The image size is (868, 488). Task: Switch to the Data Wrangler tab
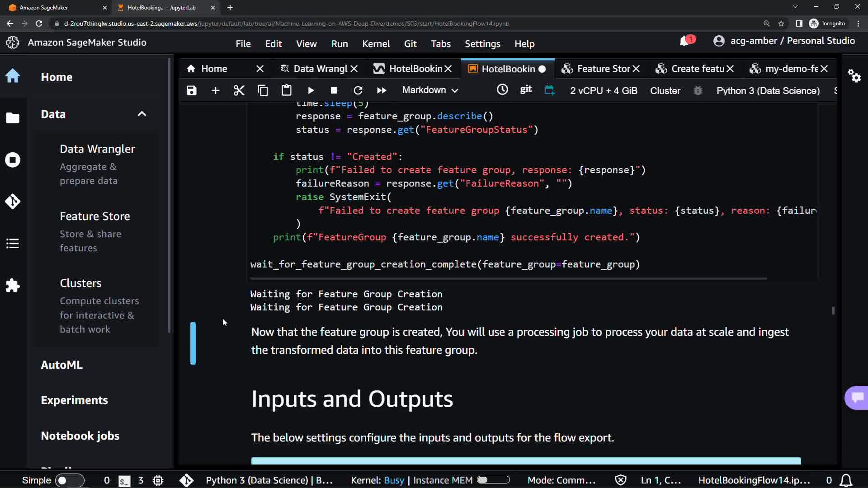(320, 69)
